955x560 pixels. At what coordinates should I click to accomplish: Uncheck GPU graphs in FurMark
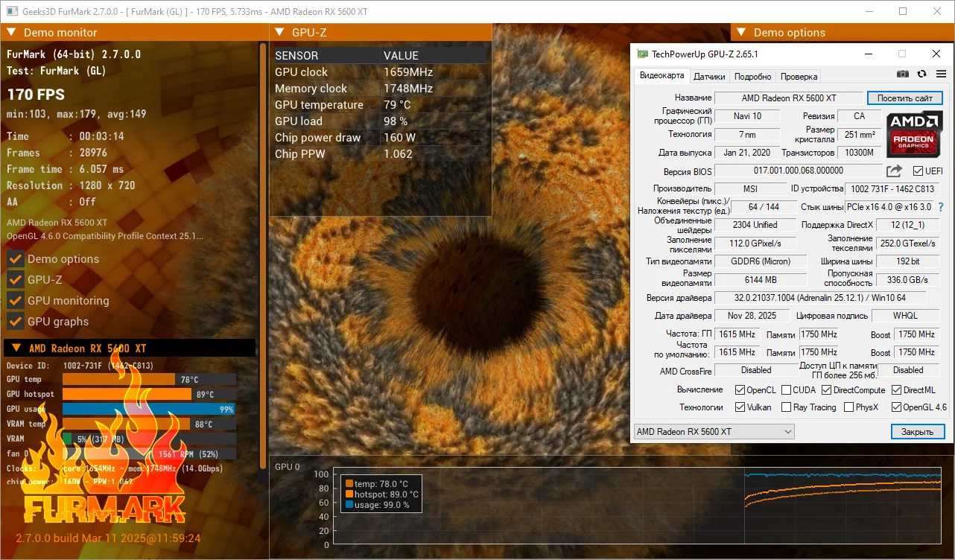[x=15, y=322]
